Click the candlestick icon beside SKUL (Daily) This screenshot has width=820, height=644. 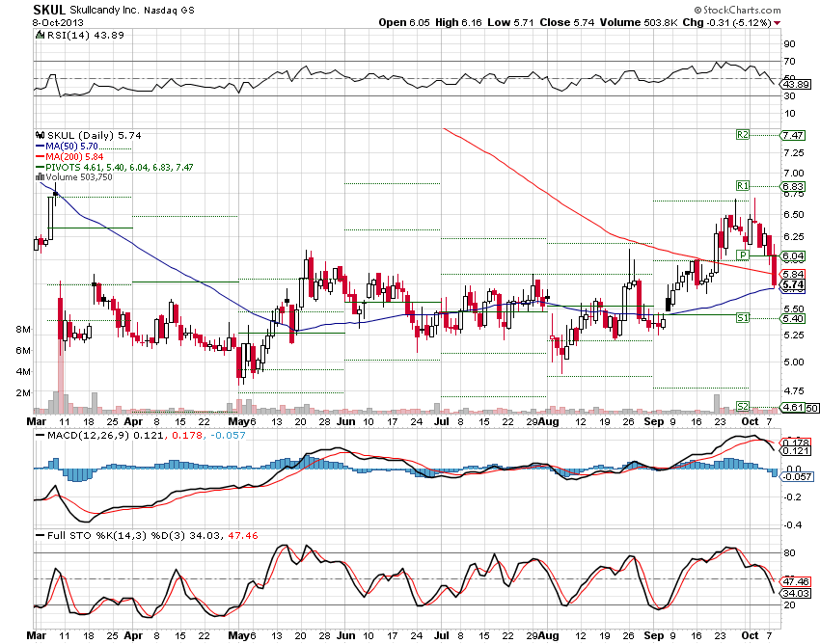pos(40,135)
